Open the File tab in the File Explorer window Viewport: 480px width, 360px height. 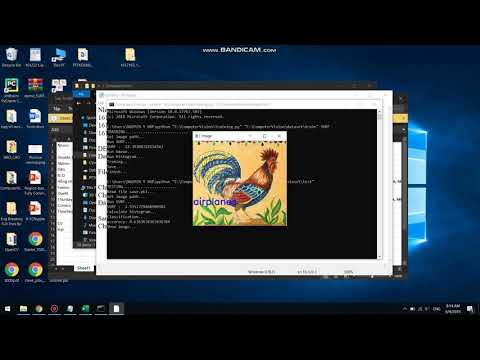81,94
